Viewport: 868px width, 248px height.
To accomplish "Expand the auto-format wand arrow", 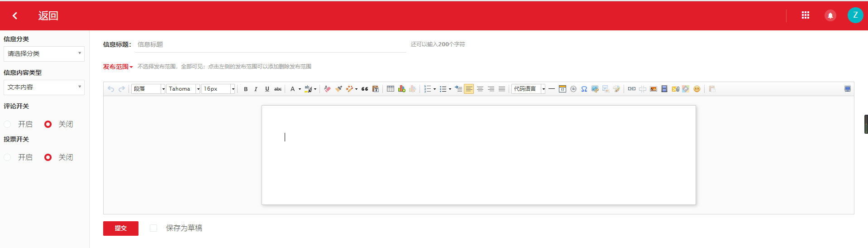I will 356,89.
